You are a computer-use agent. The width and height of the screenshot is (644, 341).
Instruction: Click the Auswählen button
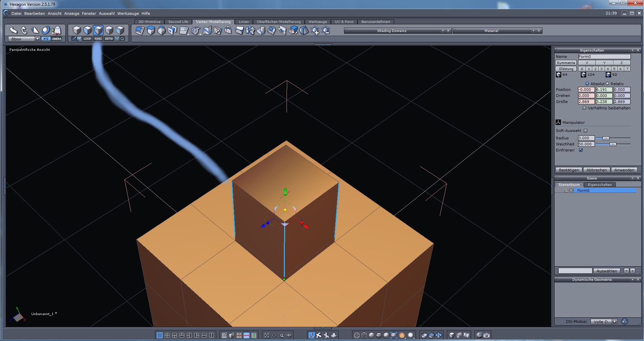pyautogui.click(x=607, y=271)
